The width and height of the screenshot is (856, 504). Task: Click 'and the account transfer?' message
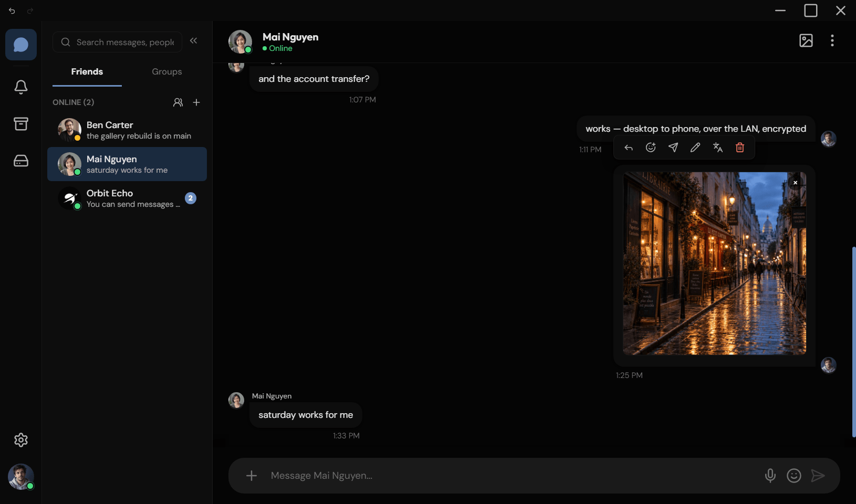[314, 79]
